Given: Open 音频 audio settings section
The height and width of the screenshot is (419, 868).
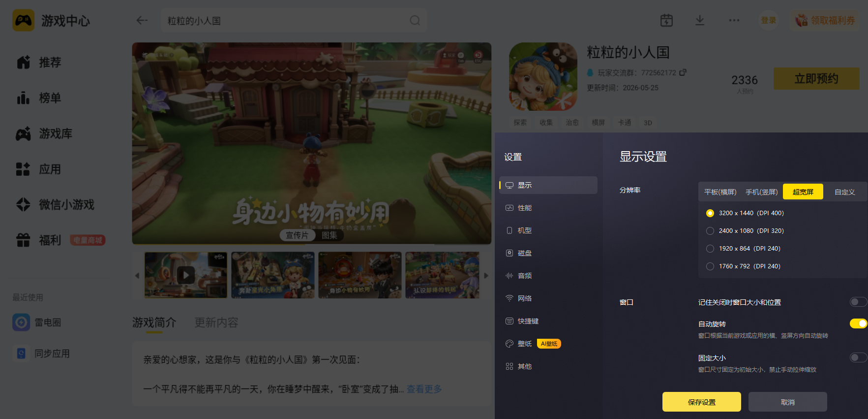Looking at the screenshot, I should tap(548, 276).
